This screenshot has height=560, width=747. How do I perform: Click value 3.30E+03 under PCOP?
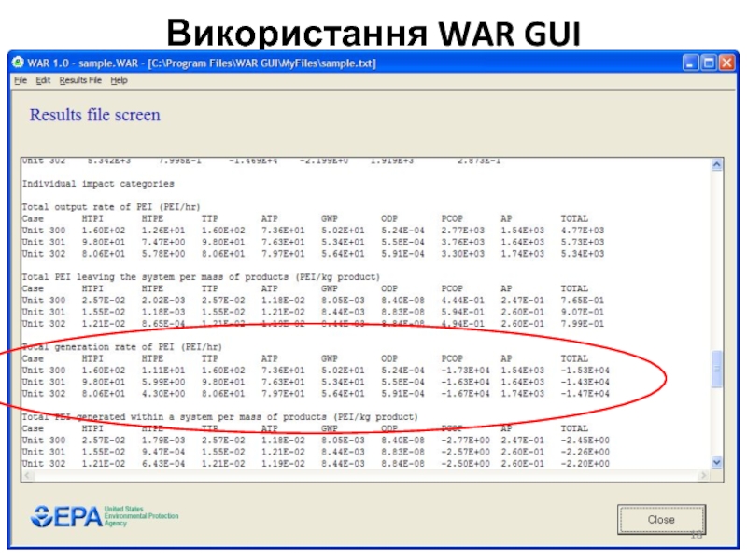pos(462,254)
